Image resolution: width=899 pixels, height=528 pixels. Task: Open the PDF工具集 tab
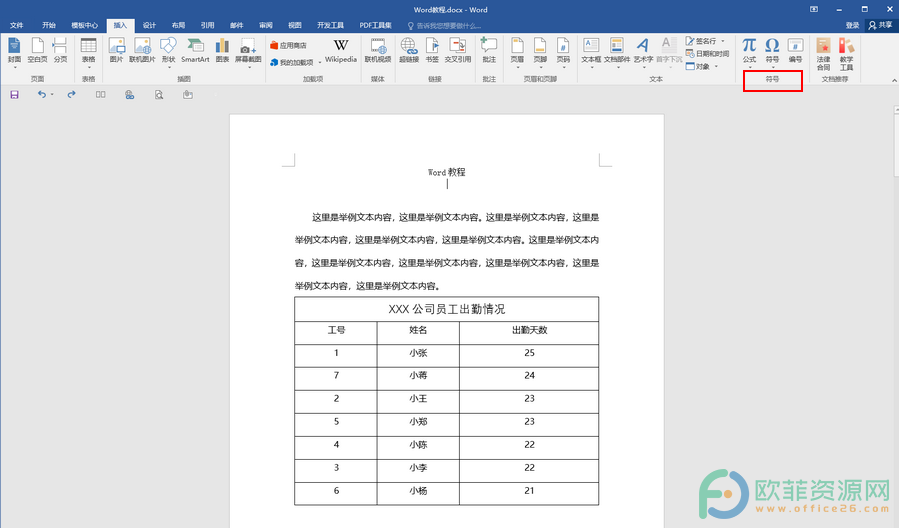click(x=376, y=25)
